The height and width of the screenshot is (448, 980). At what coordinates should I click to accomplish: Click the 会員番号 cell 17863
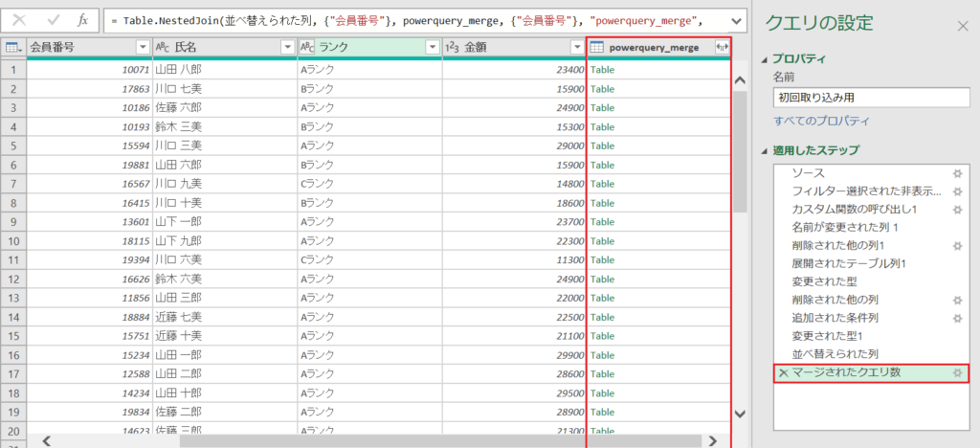[90, 89]
